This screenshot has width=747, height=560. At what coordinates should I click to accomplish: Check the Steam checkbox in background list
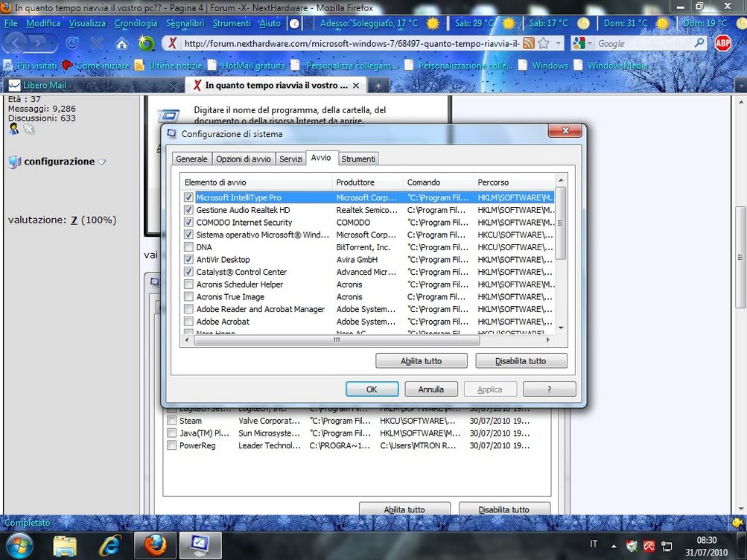pyautogui.click(x=171, y=421)
